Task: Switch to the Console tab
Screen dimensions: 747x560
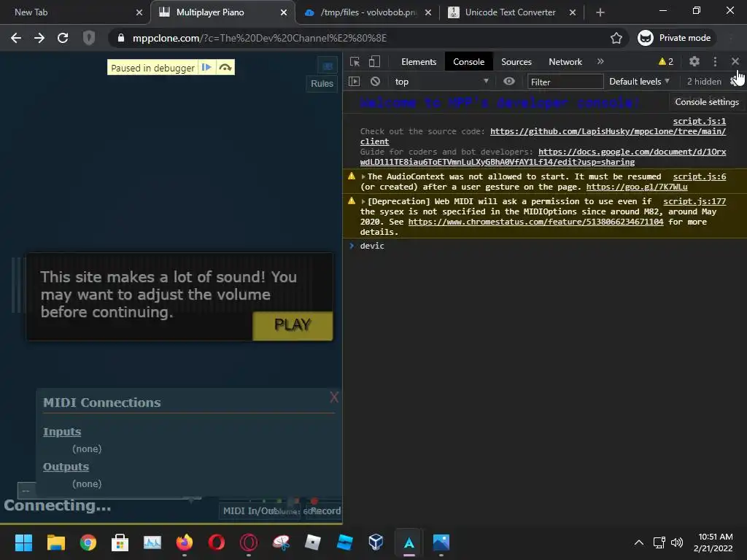Action: (x=468, y=61)
